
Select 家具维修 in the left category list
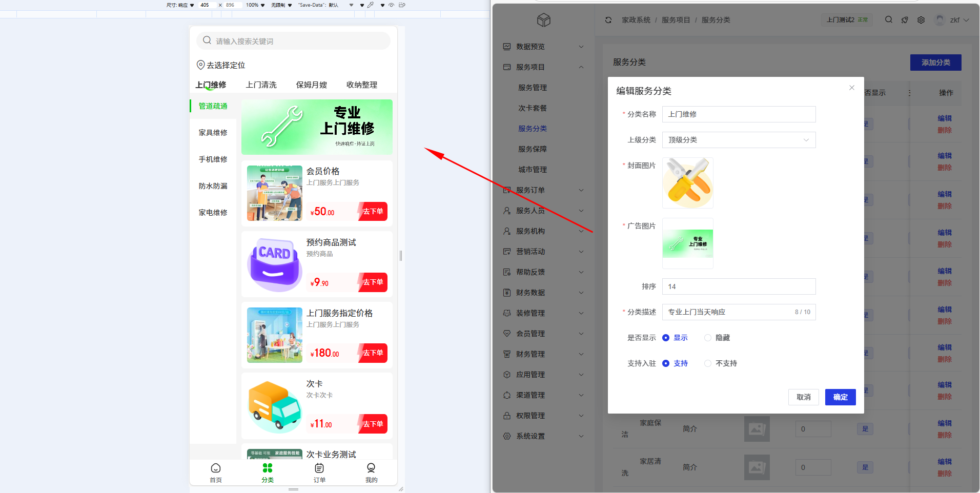tap(213, 133)
